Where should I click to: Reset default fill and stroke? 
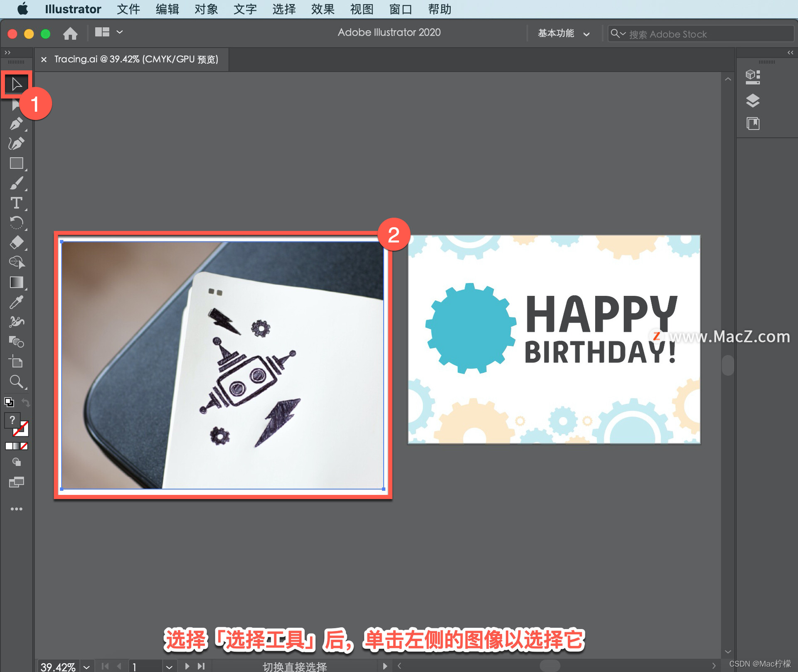click(9, 402)
